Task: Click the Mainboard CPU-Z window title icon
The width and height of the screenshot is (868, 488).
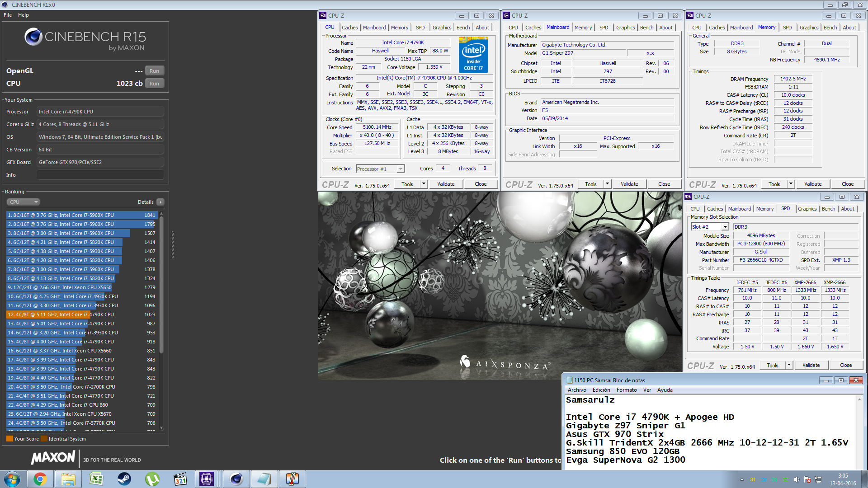Action: click(506, 15)
